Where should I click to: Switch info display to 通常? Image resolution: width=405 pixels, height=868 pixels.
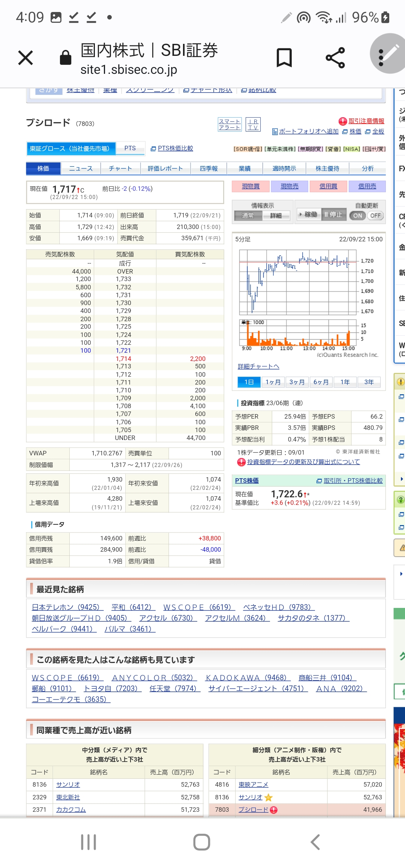(248, 216)
